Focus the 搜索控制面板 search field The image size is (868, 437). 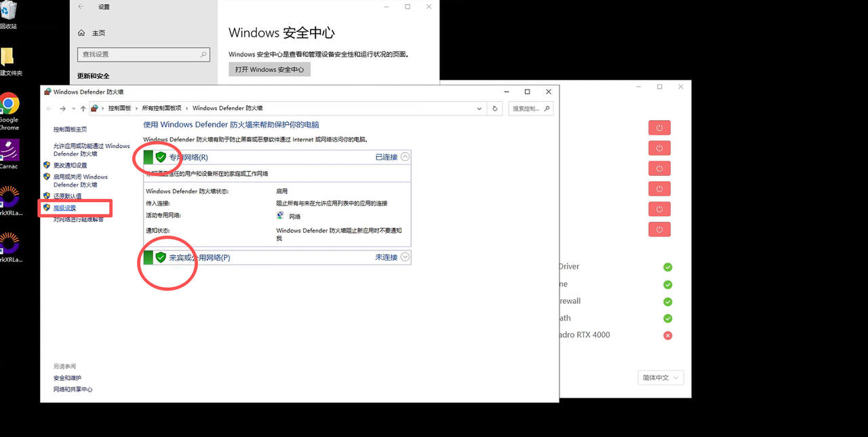(530, 109)
